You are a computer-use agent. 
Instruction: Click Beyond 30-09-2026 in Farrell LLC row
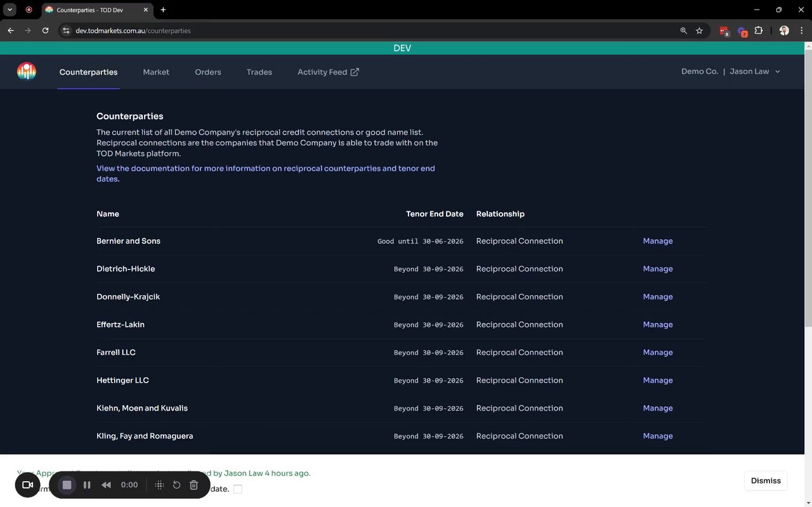pyautogui.click(x=429, y=353)
